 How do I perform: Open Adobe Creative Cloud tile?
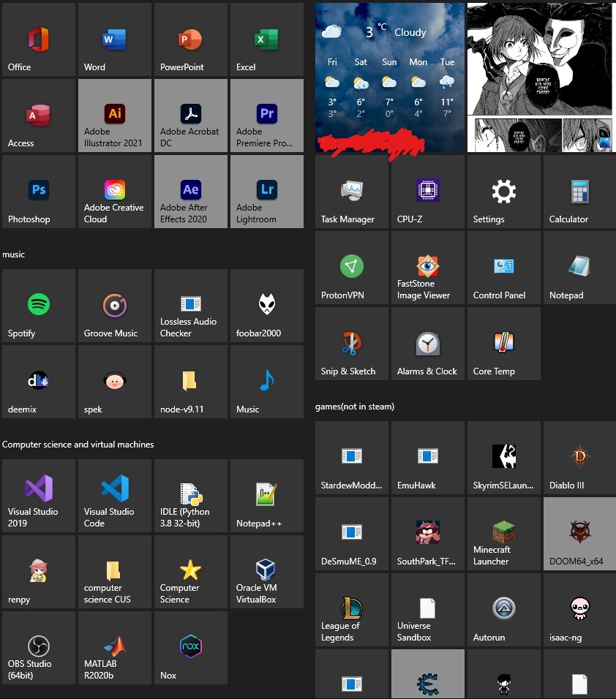pyautogui.click(x=115, y=192)
